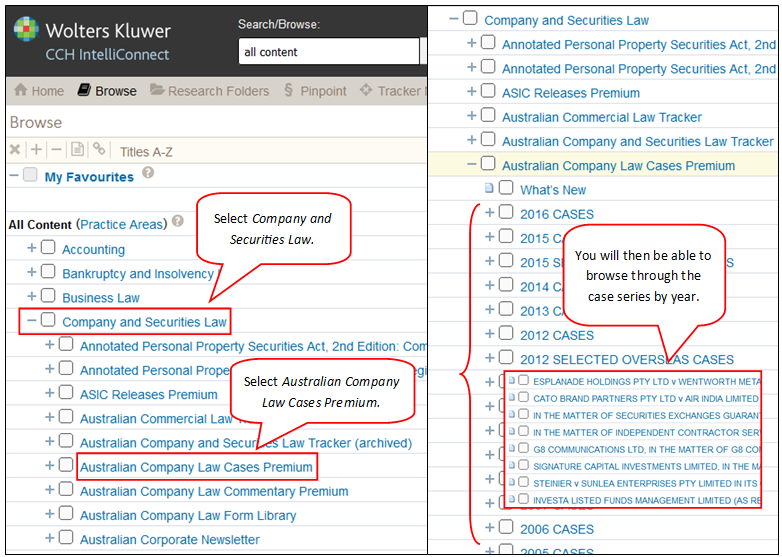
Task: Tick the Business Law checkbox
Action: (48, 295)
